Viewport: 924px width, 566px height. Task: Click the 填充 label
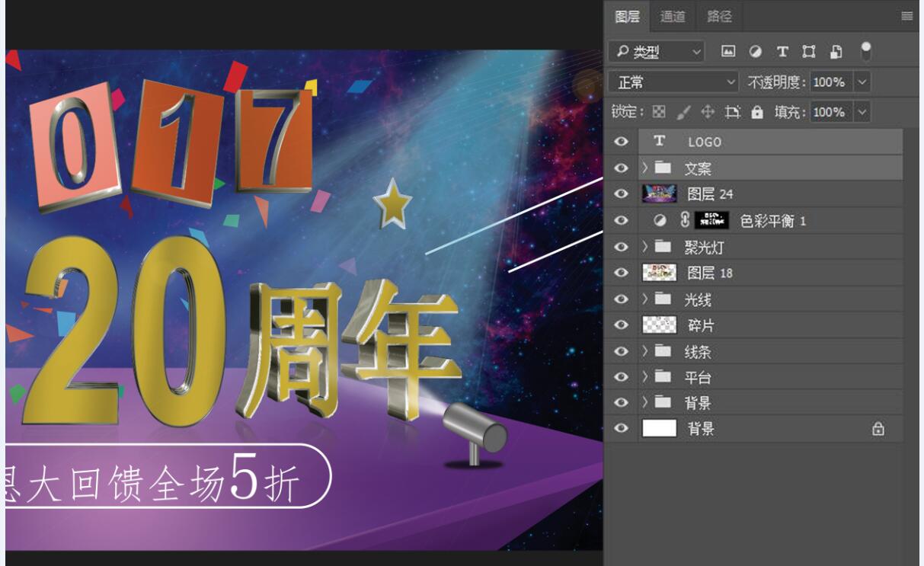click(791, 112)
